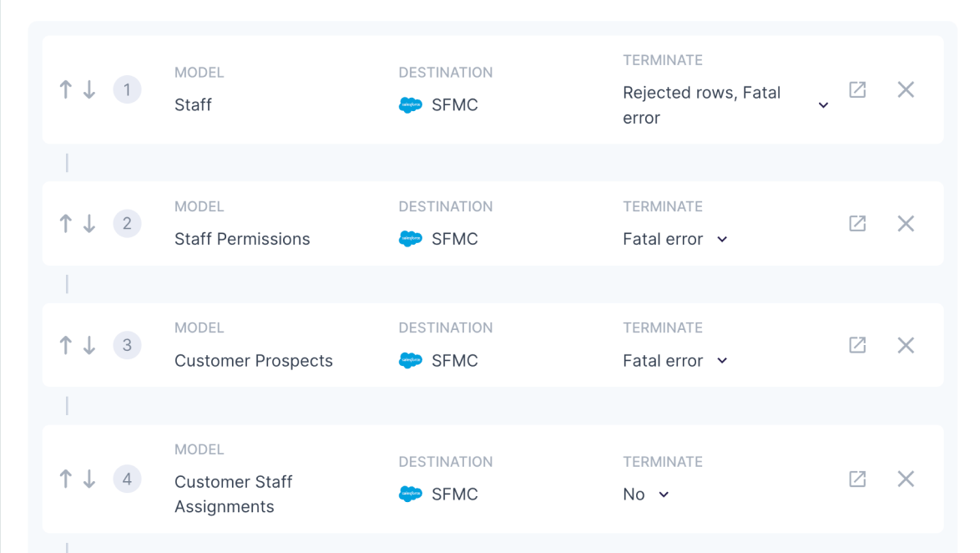Move Customer Prospects down in order
Screen dimensions: 980x553
[x=89, y=345]
